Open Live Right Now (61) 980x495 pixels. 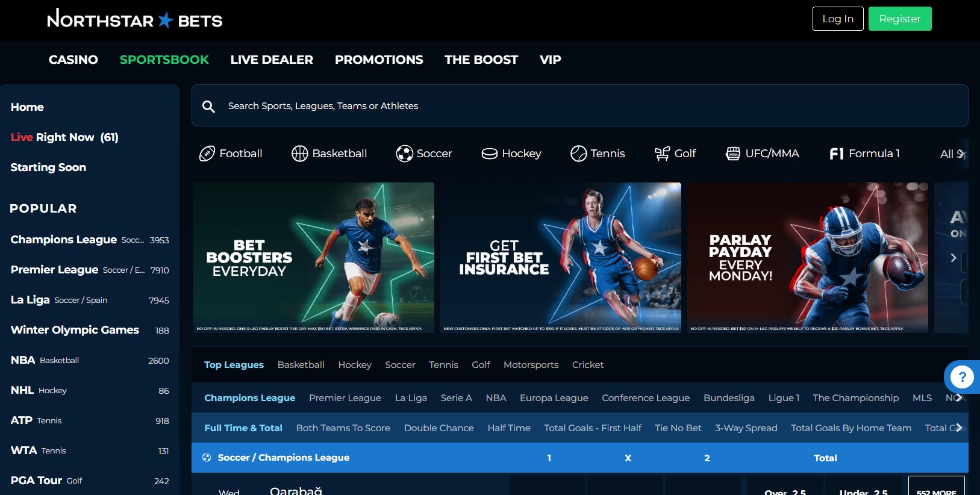(64, 137)
